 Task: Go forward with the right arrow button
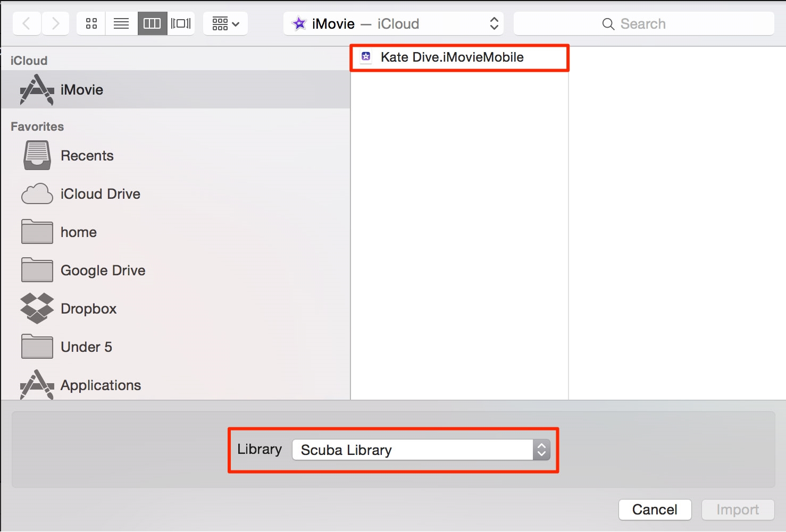coord(55,23)
